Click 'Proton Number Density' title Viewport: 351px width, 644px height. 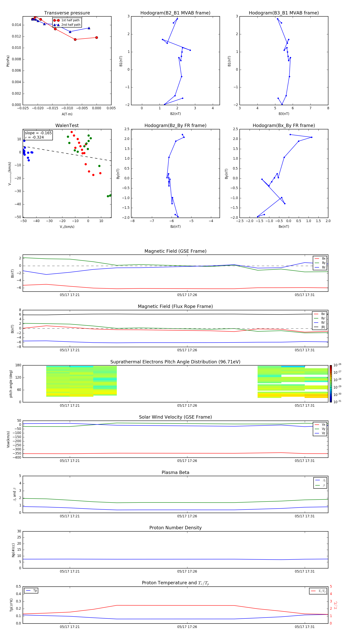coord(175,528)
